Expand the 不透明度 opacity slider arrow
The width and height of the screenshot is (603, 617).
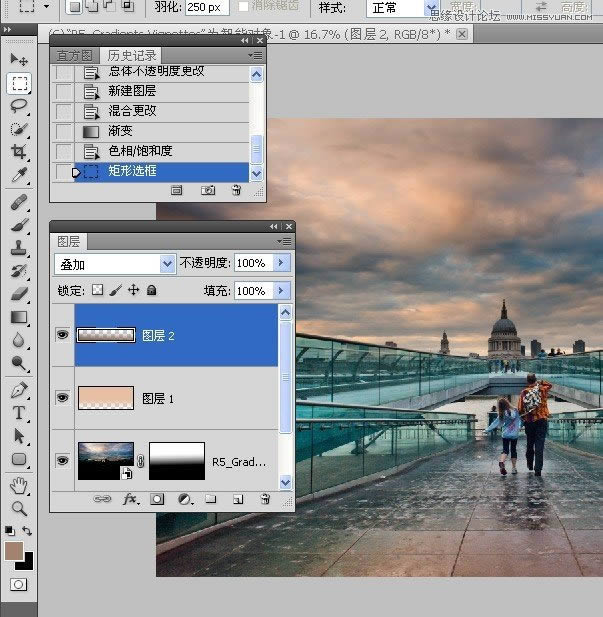(x=281, y=263)
